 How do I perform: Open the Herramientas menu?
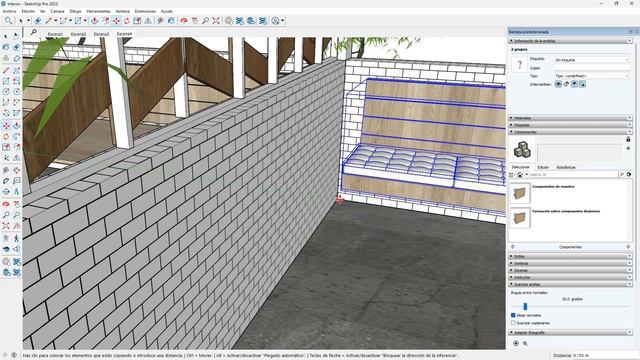click(98, 11)
